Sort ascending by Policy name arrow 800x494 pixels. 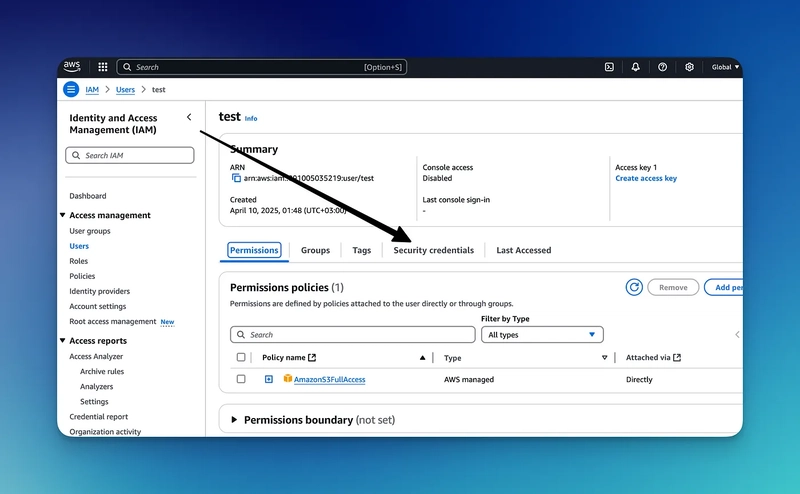[x=422, y=358]
